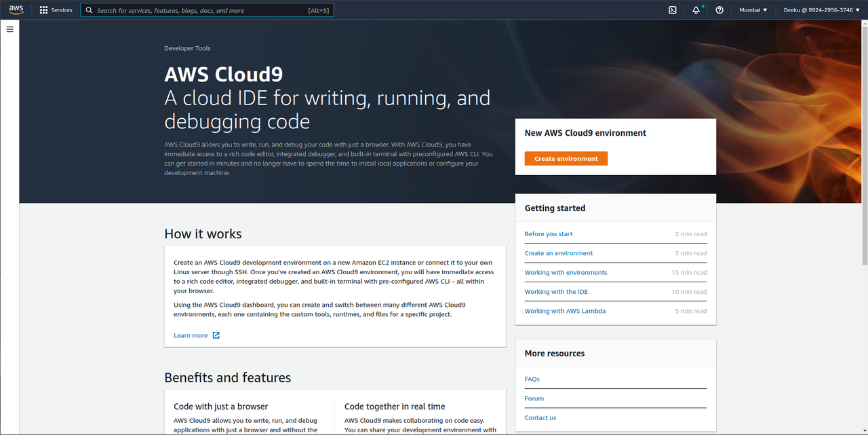868x435 pixels.
Task: Open the Working with the IDE link
Action: coord(556,292)
